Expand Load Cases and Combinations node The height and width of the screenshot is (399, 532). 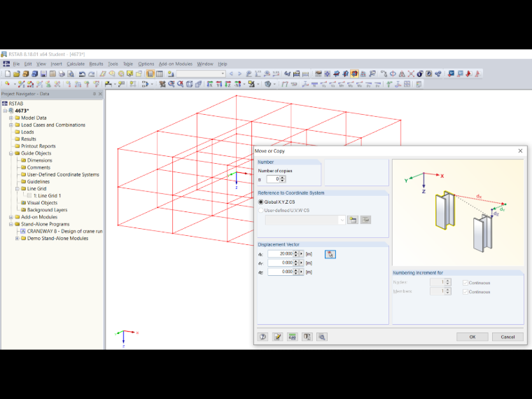coord(11,125)
